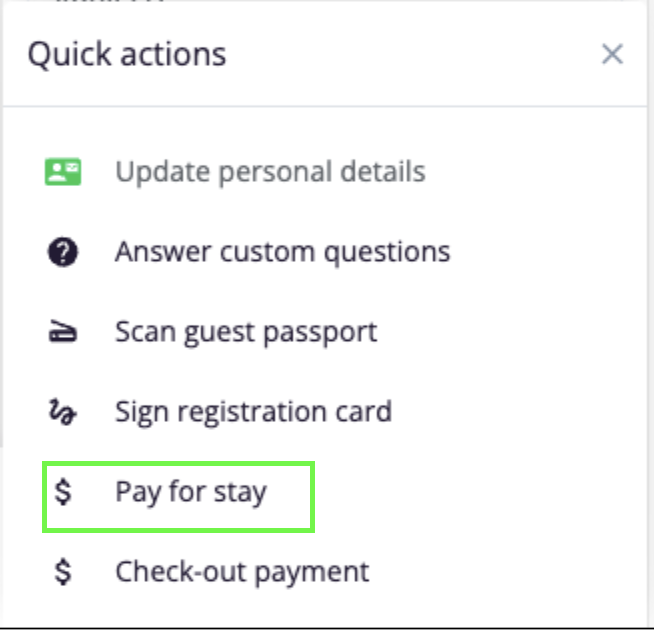
Task: Click the 'Update personal details' text label
Action: point(270,171)
